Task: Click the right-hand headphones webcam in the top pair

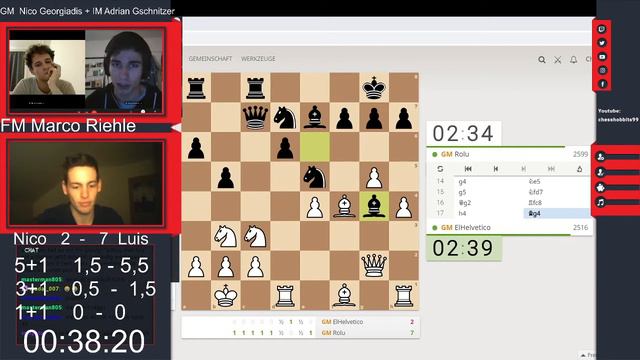Action: 124,71
